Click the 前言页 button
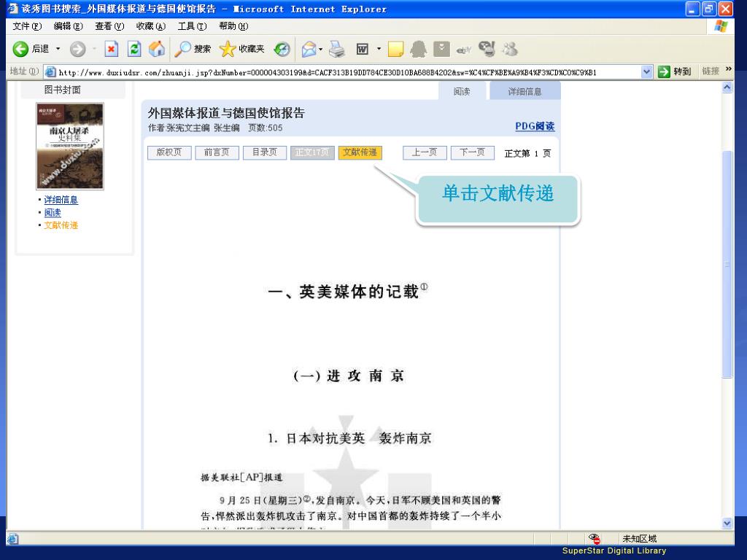 pyautogui.click(x=217, y=152)
